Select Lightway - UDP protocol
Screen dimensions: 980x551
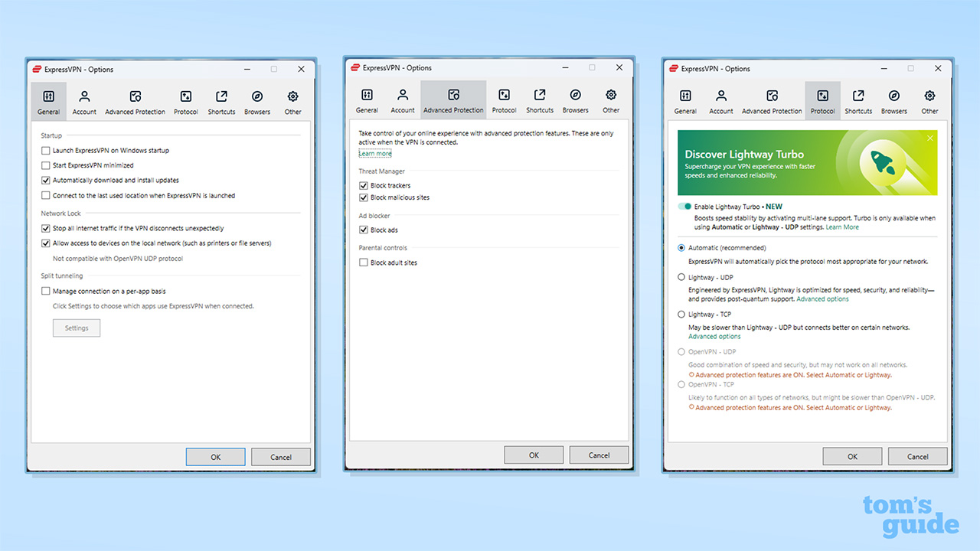click(681, 277)
